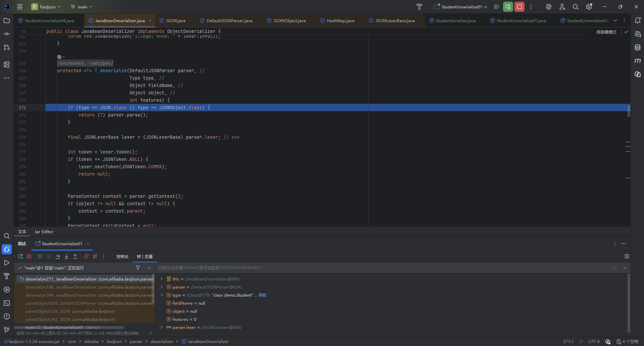Change the UTF-8 file encoding
This screenshot has width=644, height=346.
click(594, 342)
